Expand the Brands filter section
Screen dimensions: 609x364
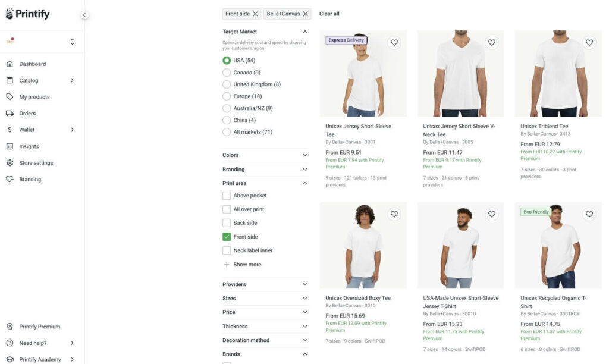point(265,353)
